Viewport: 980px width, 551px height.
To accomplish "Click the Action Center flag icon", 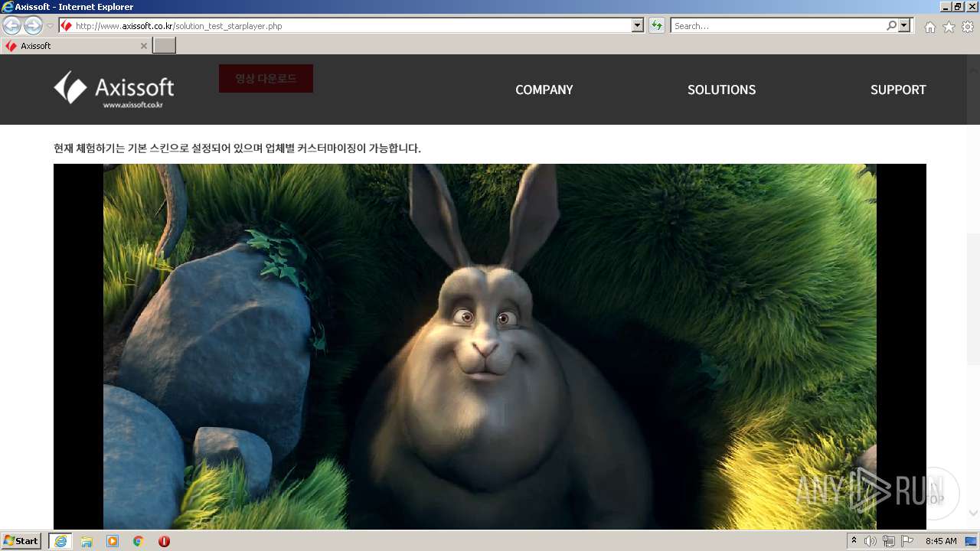I will point(907,541).
